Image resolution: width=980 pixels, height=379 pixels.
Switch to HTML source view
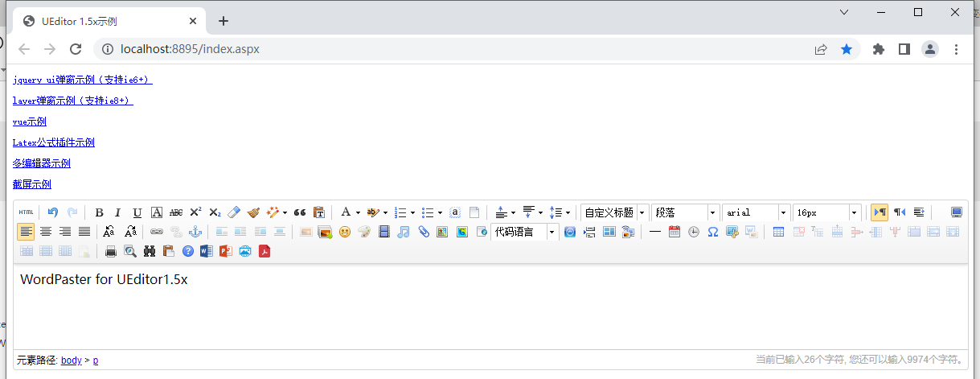coord(27,212)
